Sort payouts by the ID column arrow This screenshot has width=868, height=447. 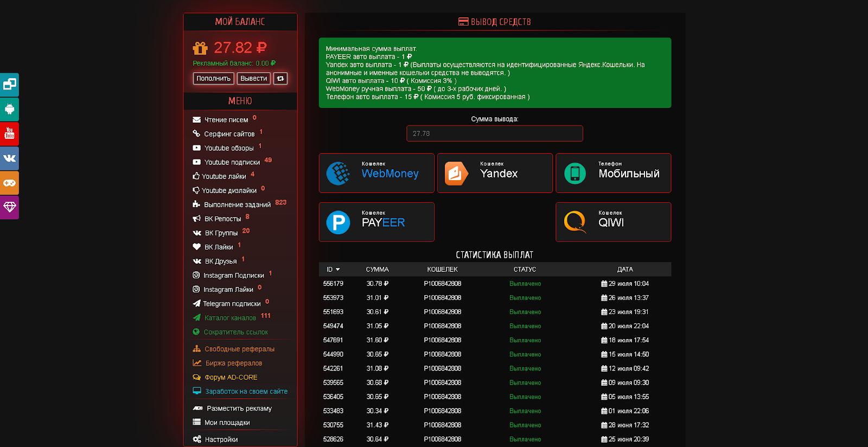pyautogui.click(x=337, y=270)
